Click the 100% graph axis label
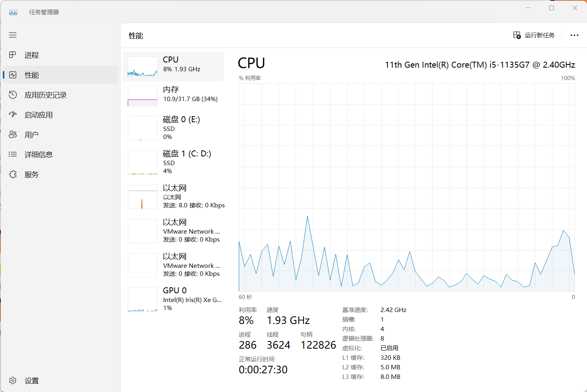 (x=568, y=78)
